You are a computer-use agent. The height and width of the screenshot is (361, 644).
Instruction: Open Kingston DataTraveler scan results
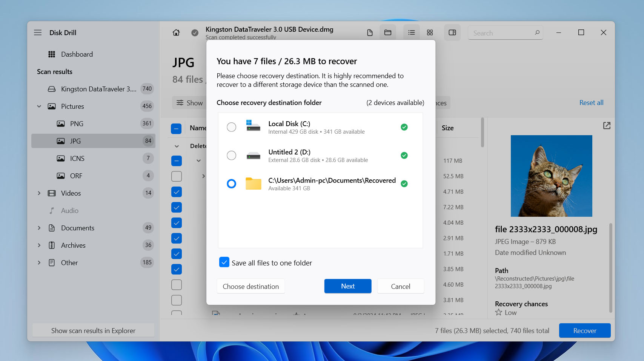(93, 89)
